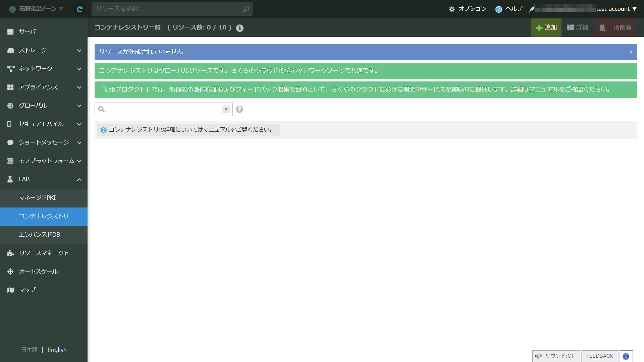Click the 追加 add button

(x=546, y=27)
